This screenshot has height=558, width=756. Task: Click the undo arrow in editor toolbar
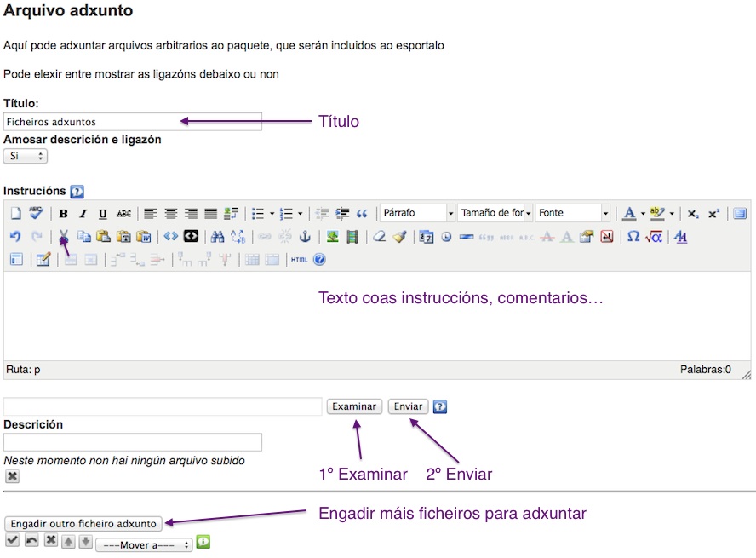pyautogui.click(x=14, y=237)
